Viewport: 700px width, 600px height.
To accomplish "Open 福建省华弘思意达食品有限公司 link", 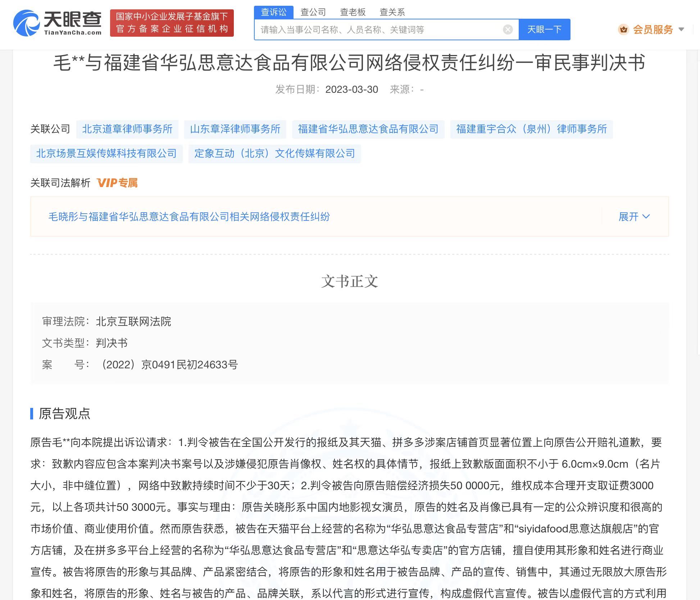I will click(x=367, y=129).
